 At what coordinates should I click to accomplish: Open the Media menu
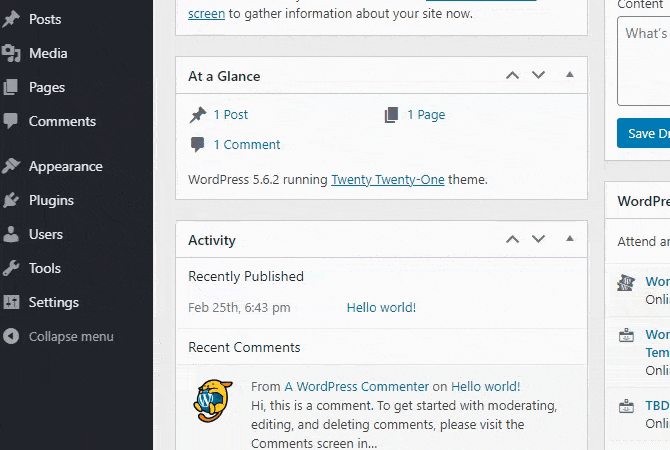pos(48,53)
